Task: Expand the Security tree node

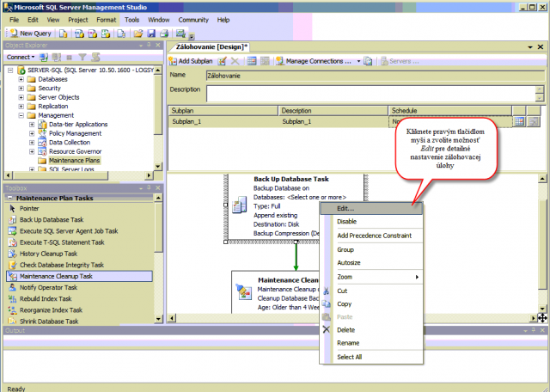Action: (21, 89)
